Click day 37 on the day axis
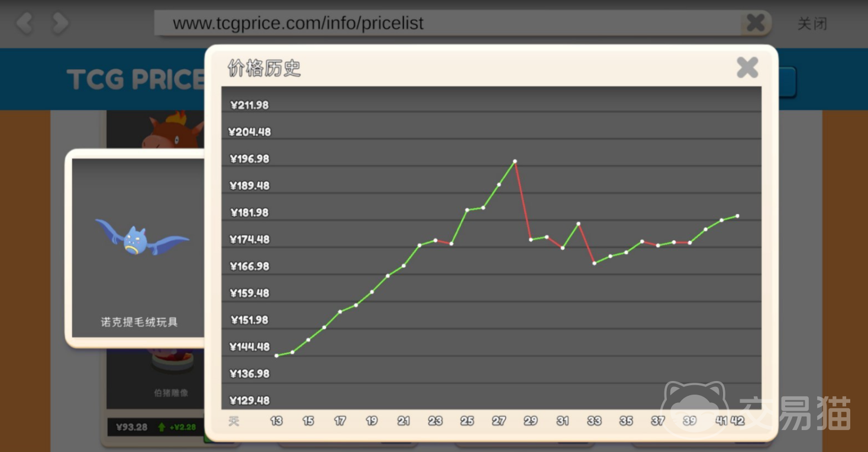The image size is (868, 452). 658,421
